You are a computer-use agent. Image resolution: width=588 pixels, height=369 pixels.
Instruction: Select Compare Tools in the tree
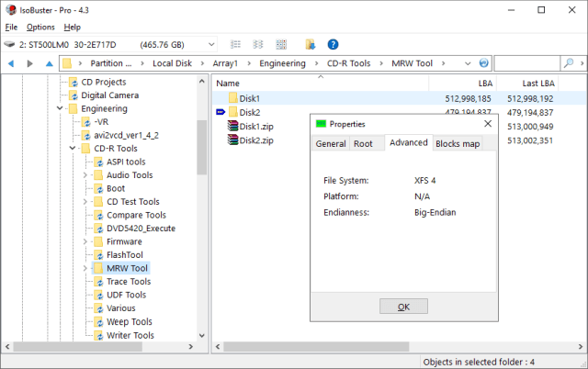click(137, 215)
